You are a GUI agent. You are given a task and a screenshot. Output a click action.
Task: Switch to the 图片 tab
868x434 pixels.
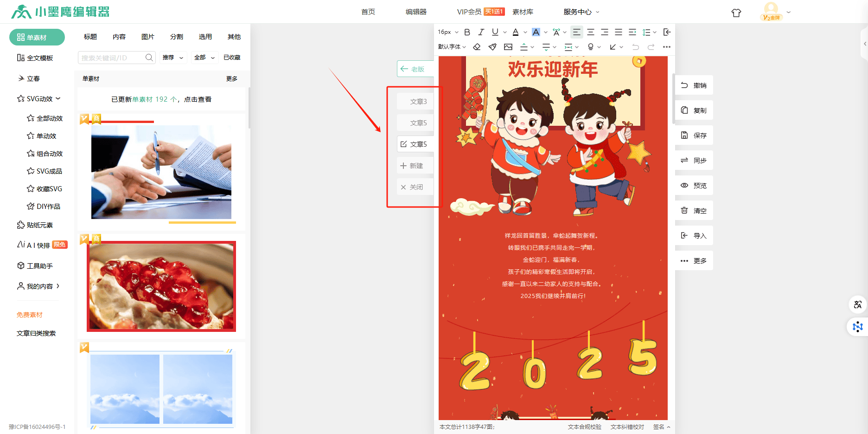pyautogui.click(x=148, y=37)
